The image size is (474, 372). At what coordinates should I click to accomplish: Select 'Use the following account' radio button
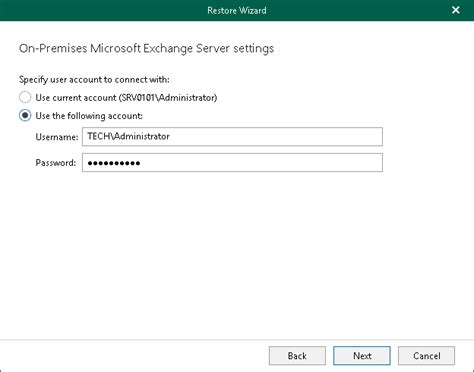[x=25, y=115]
